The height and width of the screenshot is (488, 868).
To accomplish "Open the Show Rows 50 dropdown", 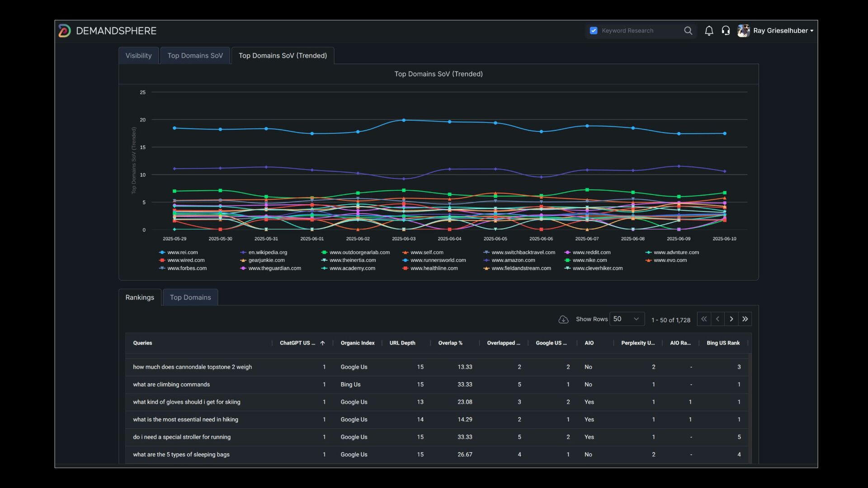I will coord(626,319).
